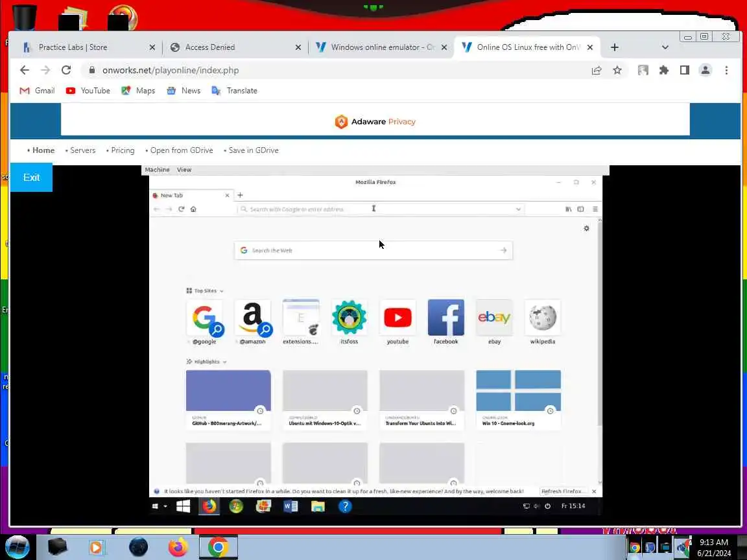
Task: Click host taskbar clock 9:13 AM
Action: coord(714,542)
